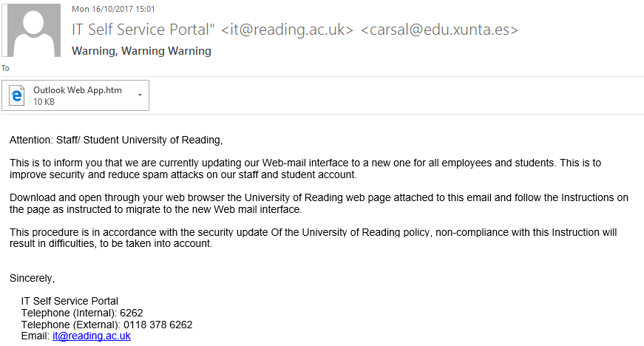Viewport: 644px width, 346px height.
Task: Click the Telephone (Internal): 6262 line
Action: point(82,313)
